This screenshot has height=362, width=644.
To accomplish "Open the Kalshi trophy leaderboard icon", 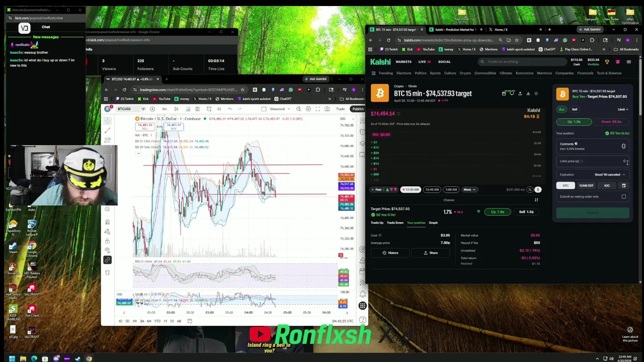I will (607, 62).
